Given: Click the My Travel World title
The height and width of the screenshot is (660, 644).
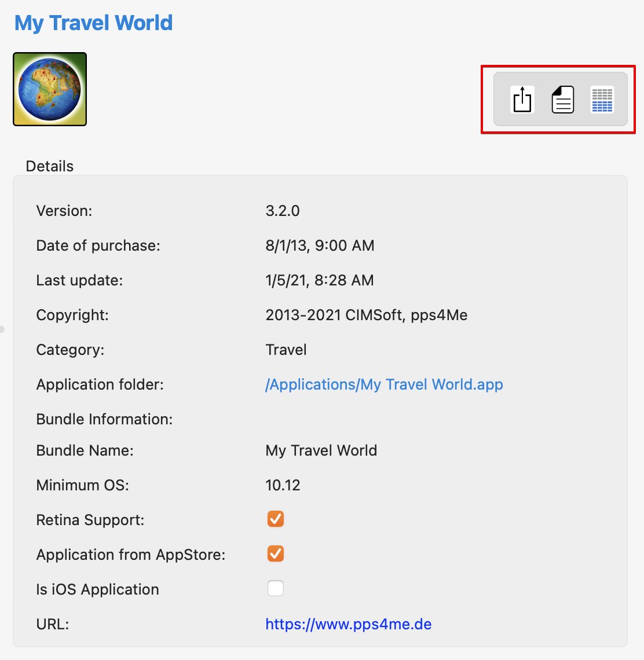Looking at the screenshot, I should point(93,23).
